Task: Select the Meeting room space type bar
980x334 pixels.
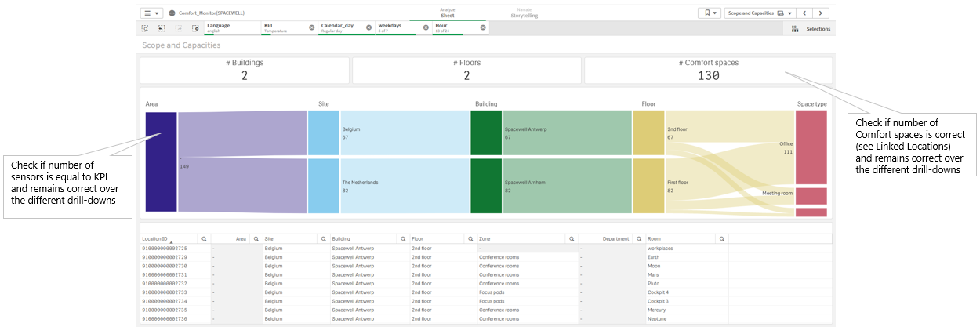Action: click(x=811, y=196)
